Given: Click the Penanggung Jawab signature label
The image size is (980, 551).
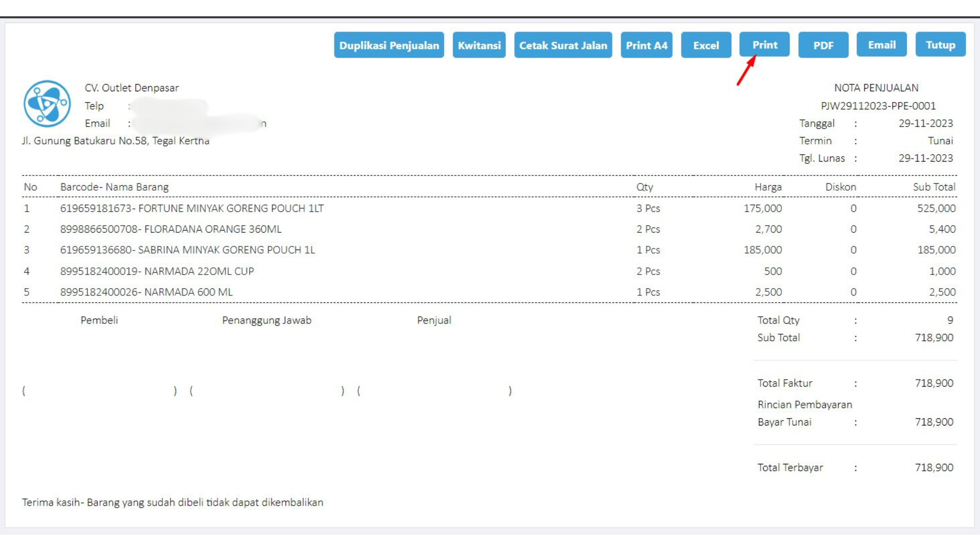Looking at the screenshot, I should pos(266,320).
